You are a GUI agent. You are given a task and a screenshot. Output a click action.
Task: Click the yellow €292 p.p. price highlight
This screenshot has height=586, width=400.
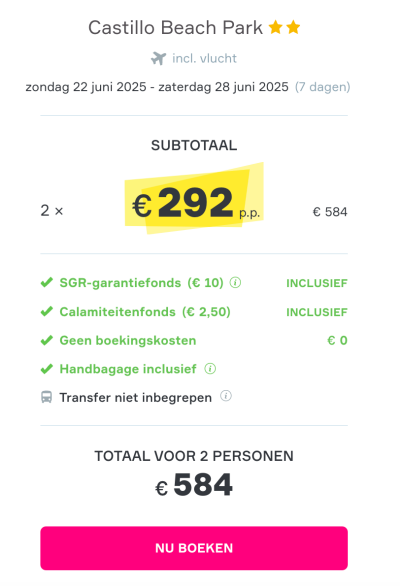[x=194, y=199]
